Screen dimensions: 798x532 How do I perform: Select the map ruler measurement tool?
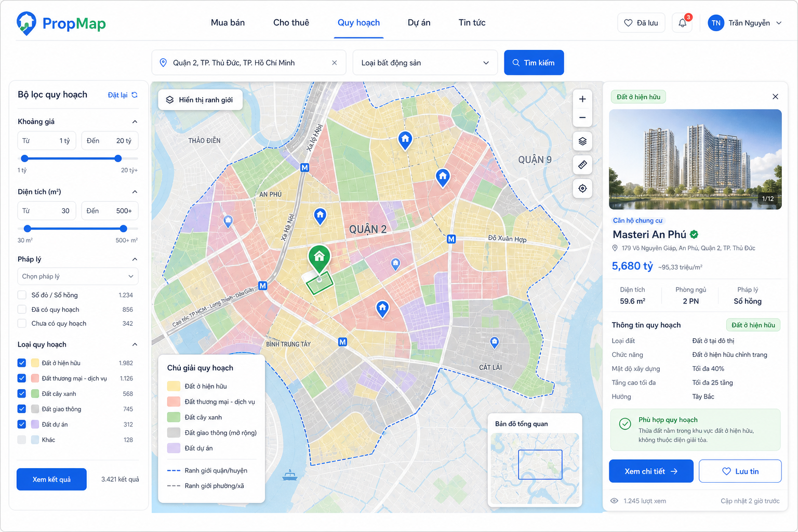click(x=582, y=165)
